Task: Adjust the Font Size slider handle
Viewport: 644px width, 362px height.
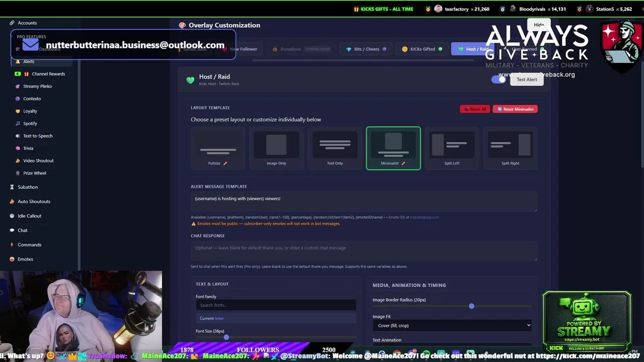Action: (226, 337)
